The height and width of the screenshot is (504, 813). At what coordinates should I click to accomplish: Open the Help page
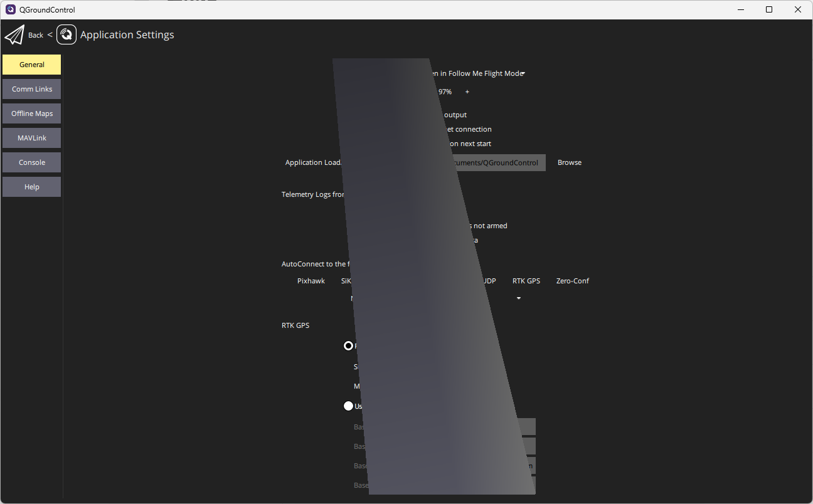point(31,187)
